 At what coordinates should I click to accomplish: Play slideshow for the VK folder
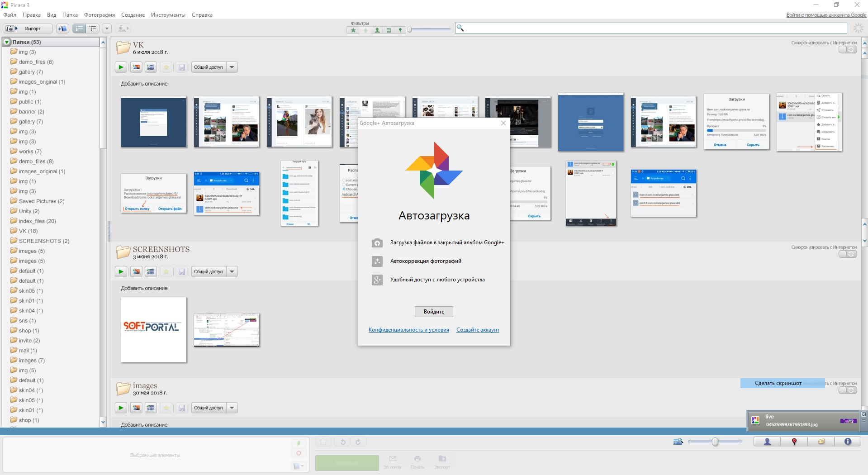121,67
